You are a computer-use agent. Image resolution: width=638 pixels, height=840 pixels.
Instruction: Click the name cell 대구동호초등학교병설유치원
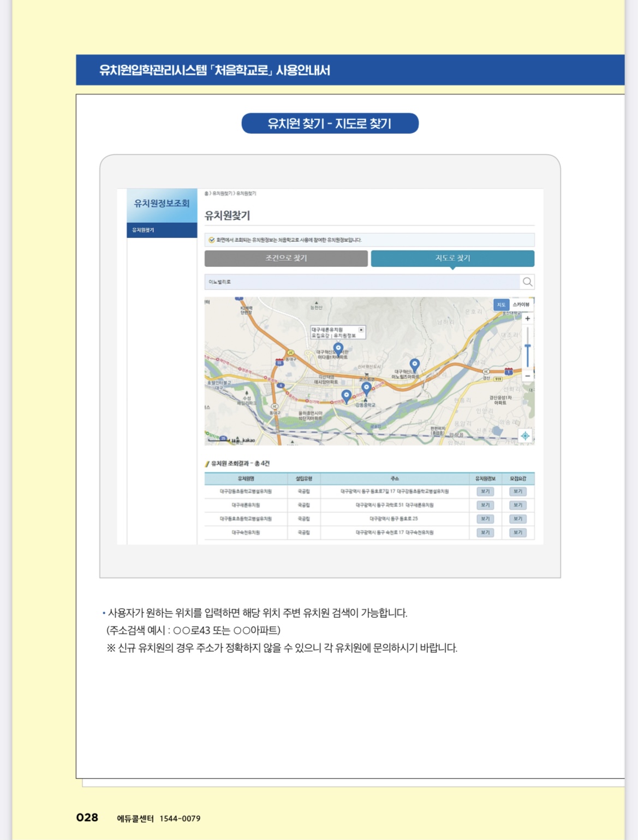[x=246, y=519]
